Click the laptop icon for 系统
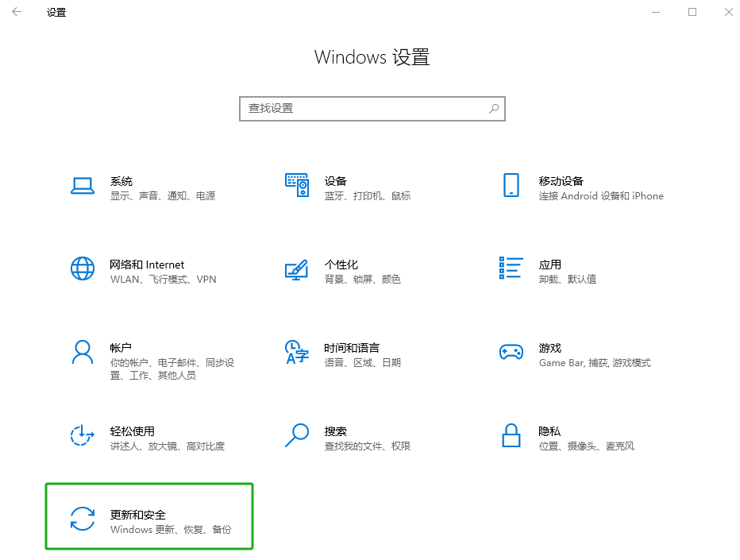This screenshot has height=560, width=740. point(83,186)
